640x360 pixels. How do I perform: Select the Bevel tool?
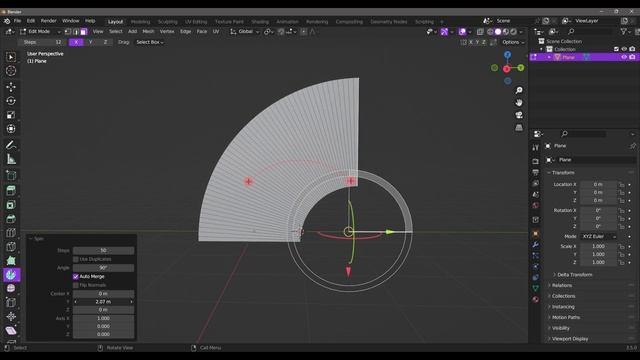[11, 219]
